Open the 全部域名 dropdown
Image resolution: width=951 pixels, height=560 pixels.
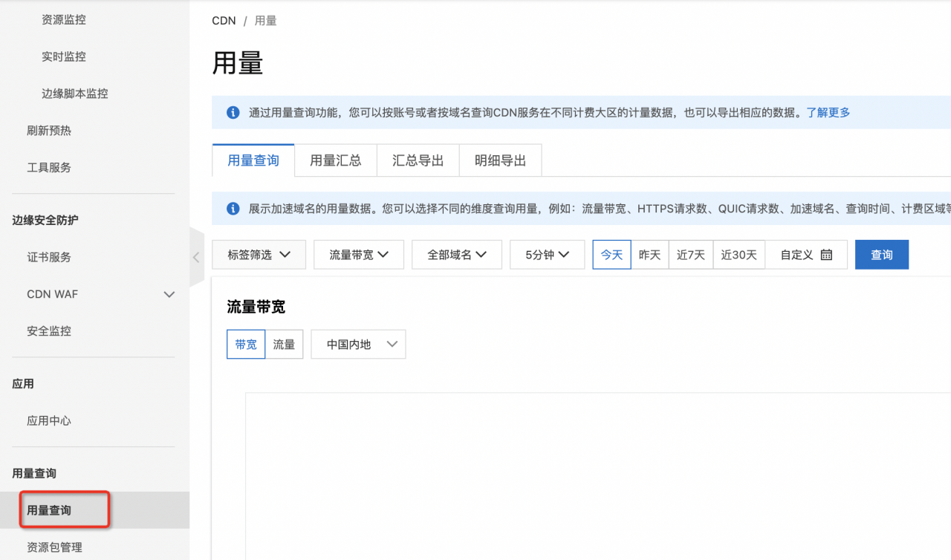456,254
